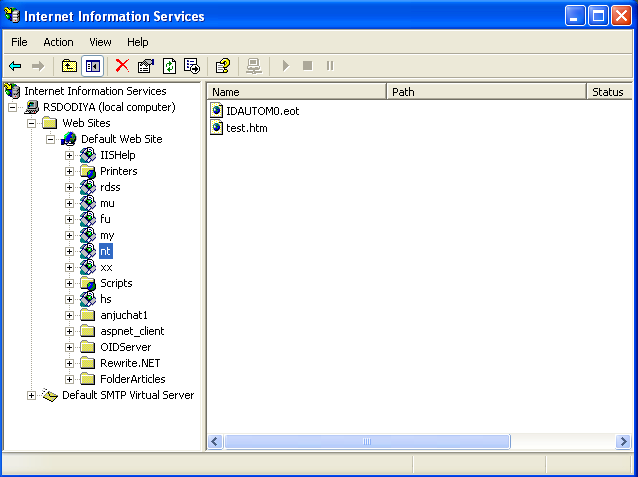Open Properties toolbar icon

point(146,66)
